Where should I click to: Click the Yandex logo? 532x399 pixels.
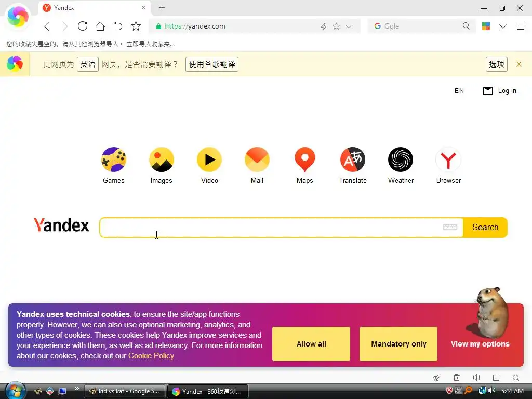click(x=61, y=225)
